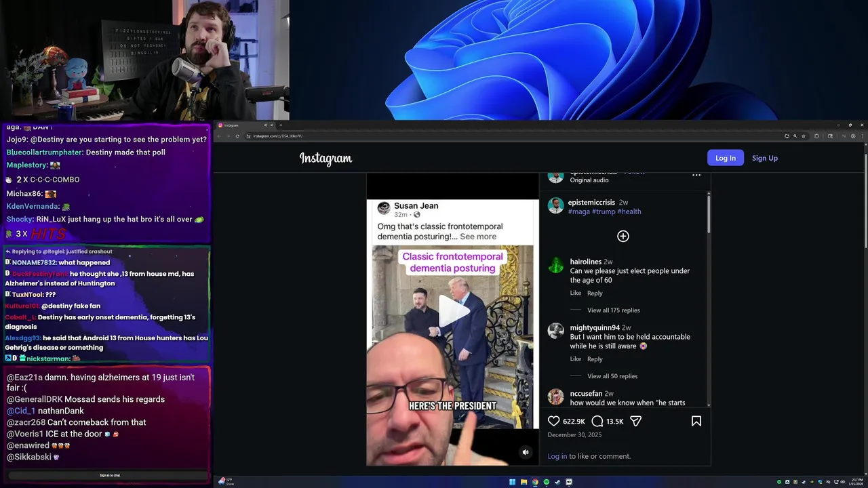Screen dimensions: 868x488
Task: Click the Sign Up link
Action: tap(765, 158)
